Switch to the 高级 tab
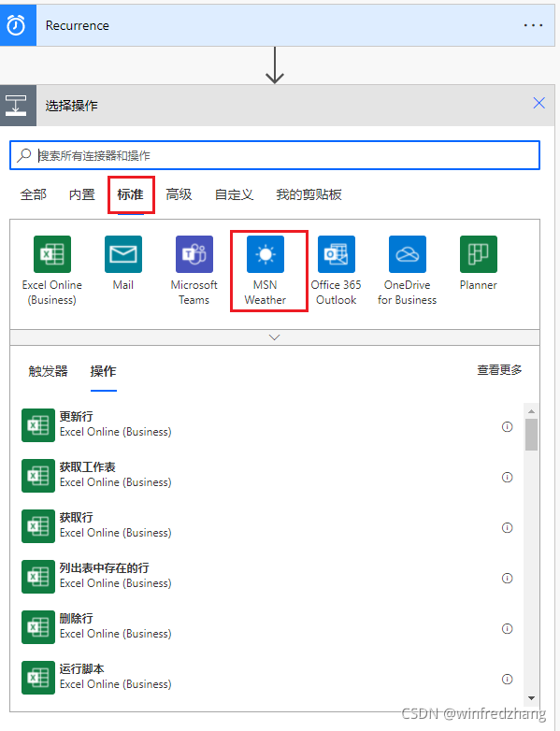This screenshot has height=731, width=560. (179, 194)
